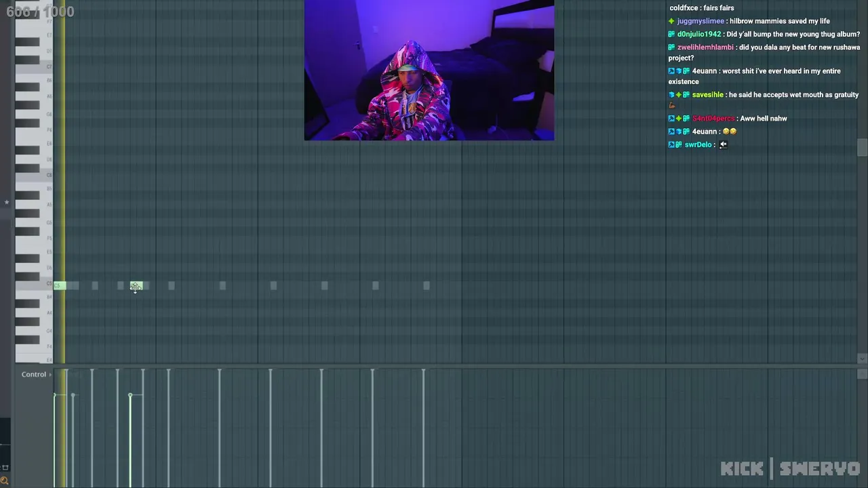
Task: Click the webcam video overlay
Action: (x=429, y=70)
